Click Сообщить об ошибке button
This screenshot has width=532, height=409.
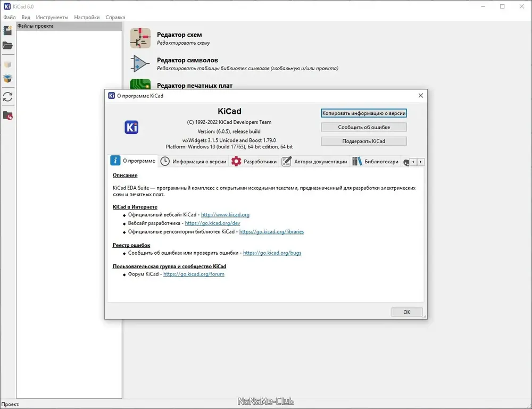pyautogui.click(x=364, y=127)
